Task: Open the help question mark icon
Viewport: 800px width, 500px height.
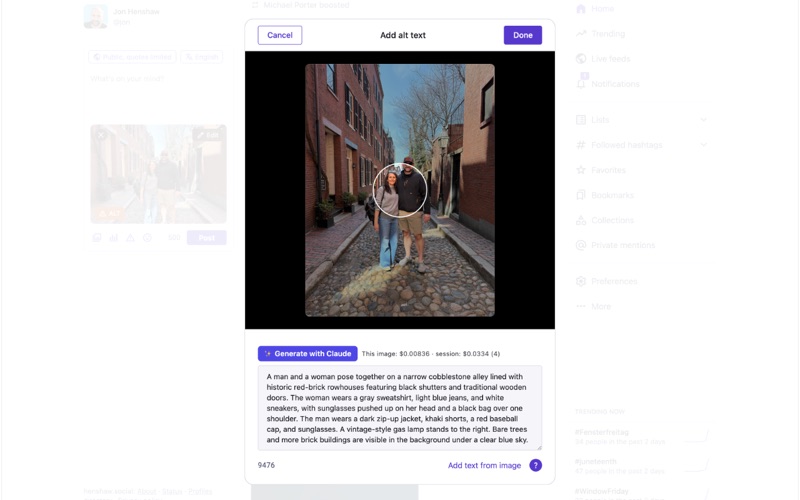Action: [x=535, y=465]
